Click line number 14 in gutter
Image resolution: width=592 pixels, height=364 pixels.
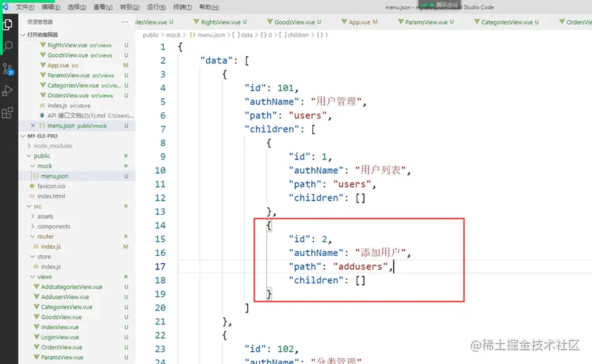160,225
